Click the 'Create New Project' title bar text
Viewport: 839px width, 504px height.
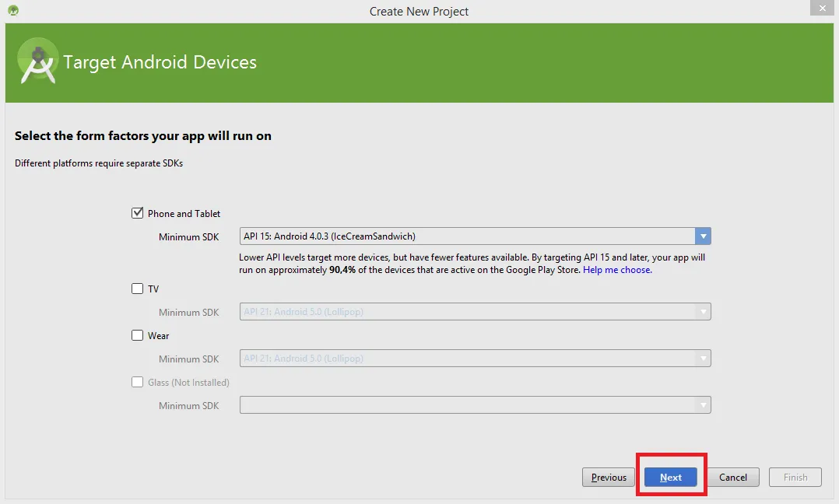click(x=419, y=12)
